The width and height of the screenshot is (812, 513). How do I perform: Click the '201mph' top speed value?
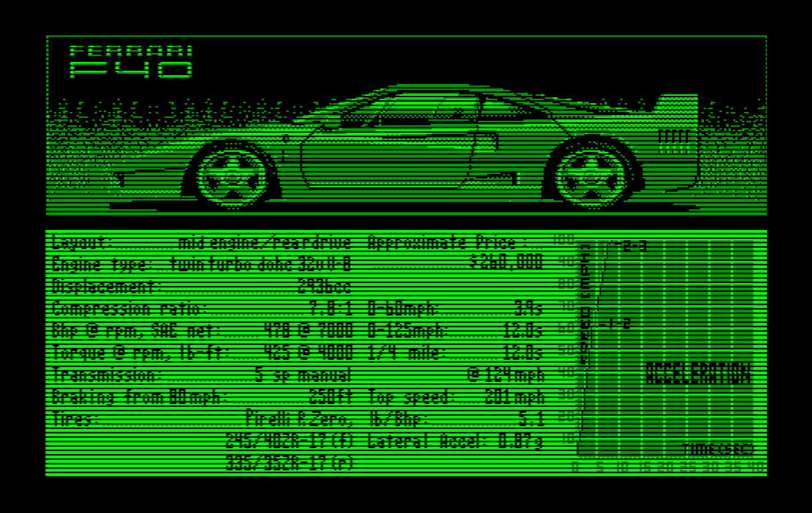tap(515, 397)
